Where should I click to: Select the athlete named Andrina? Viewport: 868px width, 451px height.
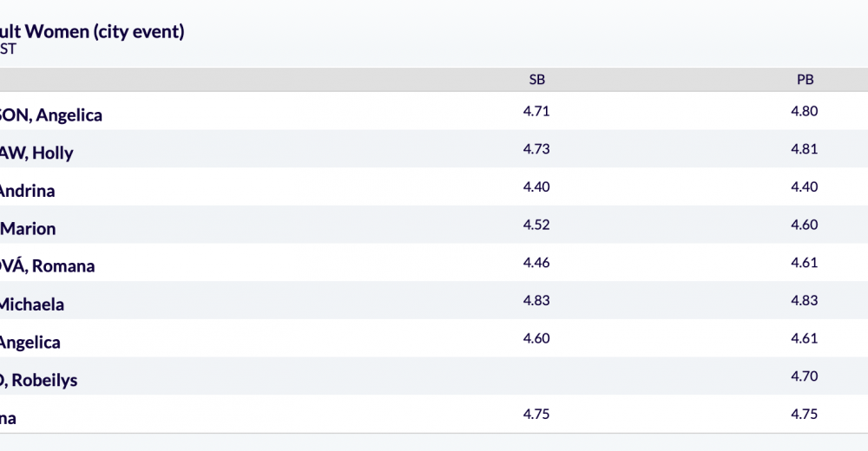click(x=27, y=191)
